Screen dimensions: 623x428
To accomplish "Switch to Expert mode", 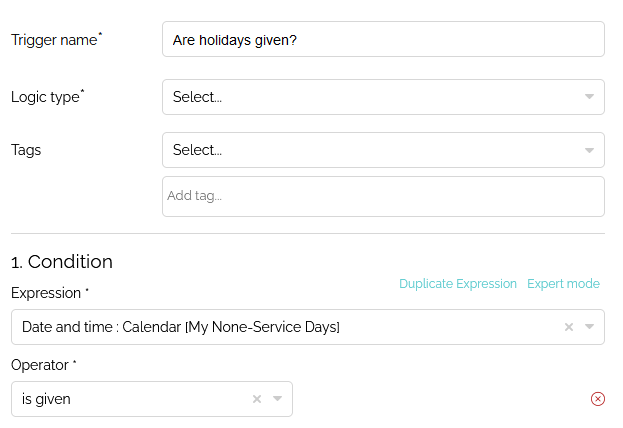I will [x=563, y=284].
